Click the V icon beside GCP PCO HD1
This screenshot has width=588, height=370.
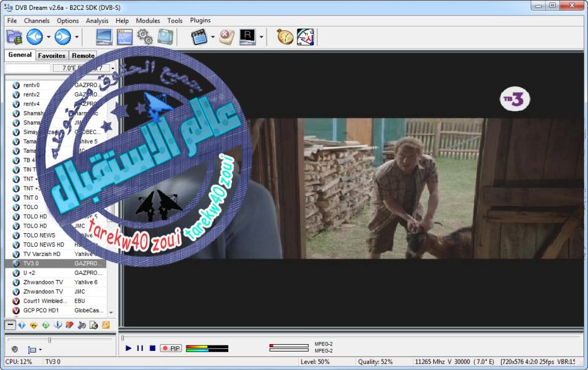[16, 310]
